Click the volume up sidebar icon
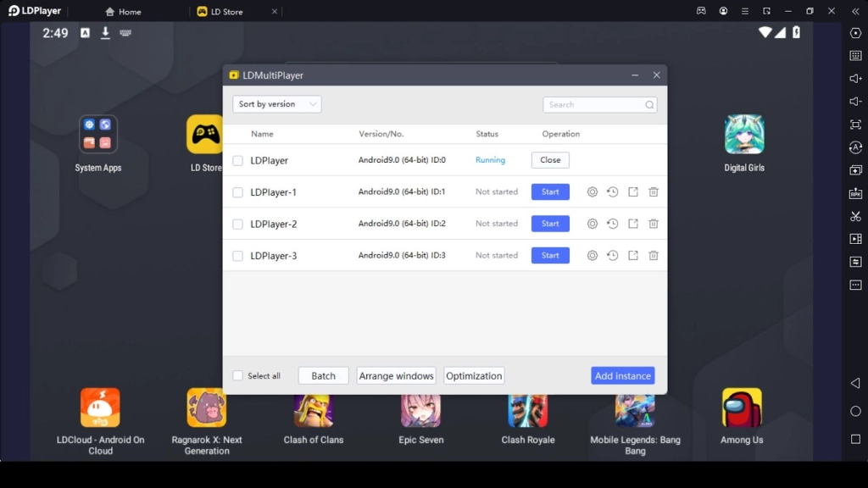The width and height of the screenshot is (868, 488). tap(855, 79)
